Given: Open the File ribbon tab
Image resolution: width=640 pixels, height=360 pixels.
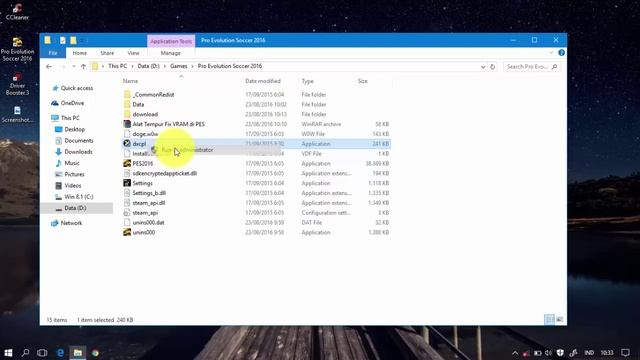Looking at the screenshot, I should 53,53.
